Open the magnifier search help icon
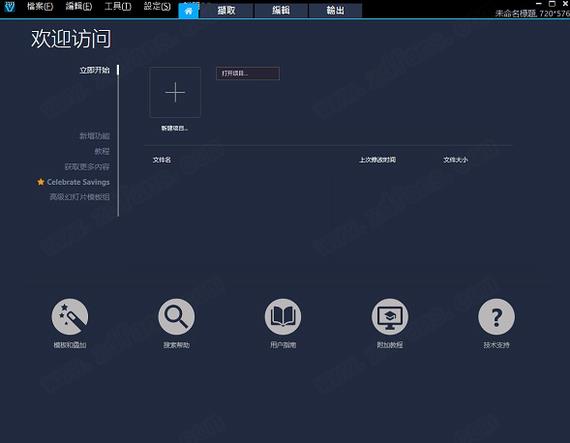 (176, 317)
